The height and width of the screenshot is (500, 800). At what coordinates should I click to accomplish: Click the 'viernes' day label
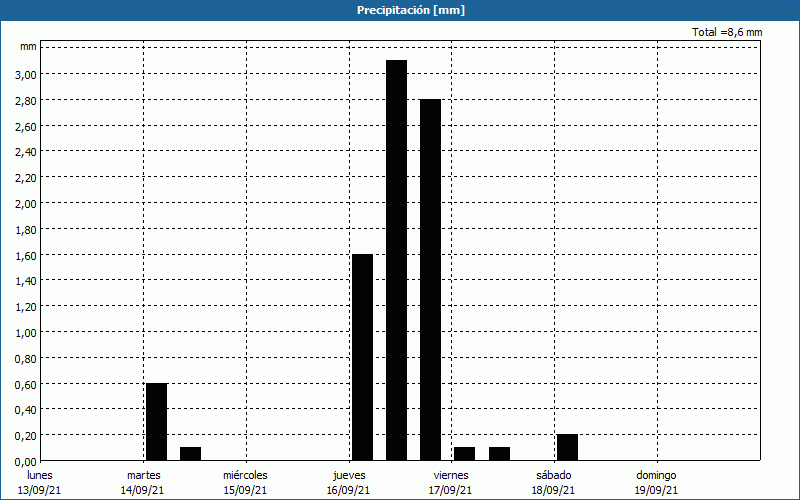click(452, 475)
